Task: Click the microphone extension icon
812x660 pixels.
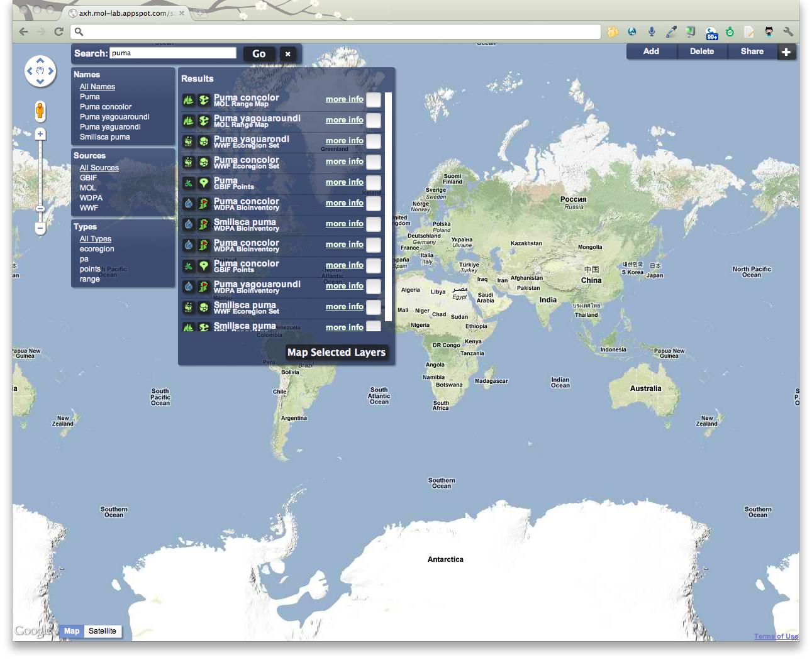Action: tap(652, 31)
